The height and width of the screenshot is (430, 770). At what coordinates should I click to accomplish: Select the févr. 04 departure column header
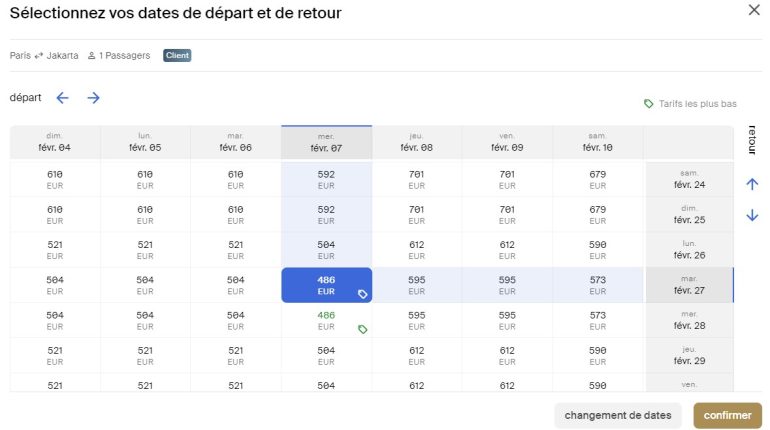click(x=55, y=142)
